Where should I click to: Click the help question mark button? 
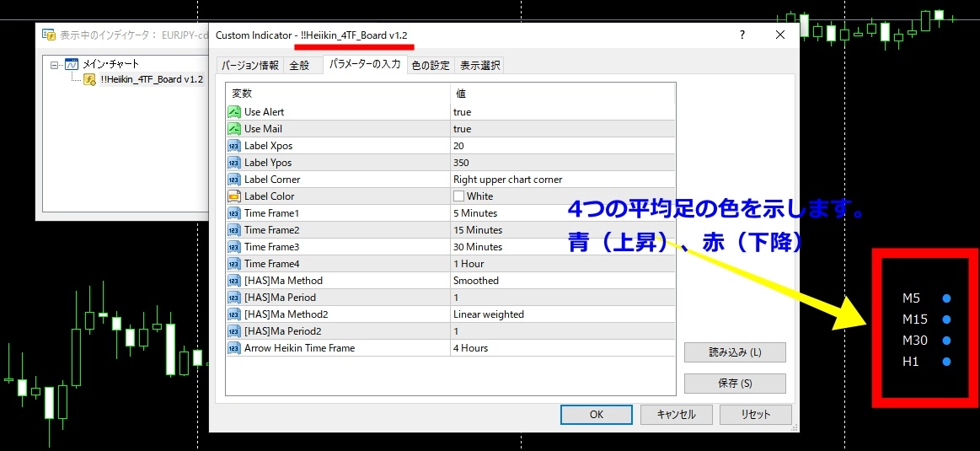coord(742,35)
